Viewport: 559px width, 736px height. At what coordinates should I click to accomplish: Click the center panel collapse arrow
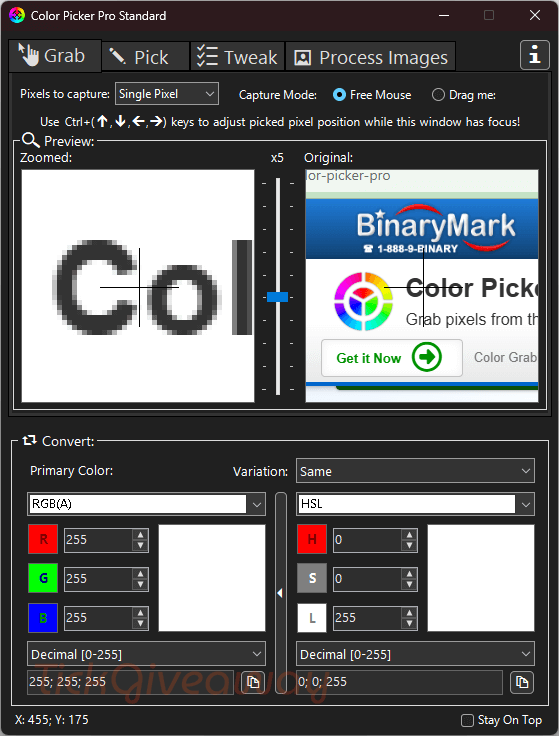280,593
